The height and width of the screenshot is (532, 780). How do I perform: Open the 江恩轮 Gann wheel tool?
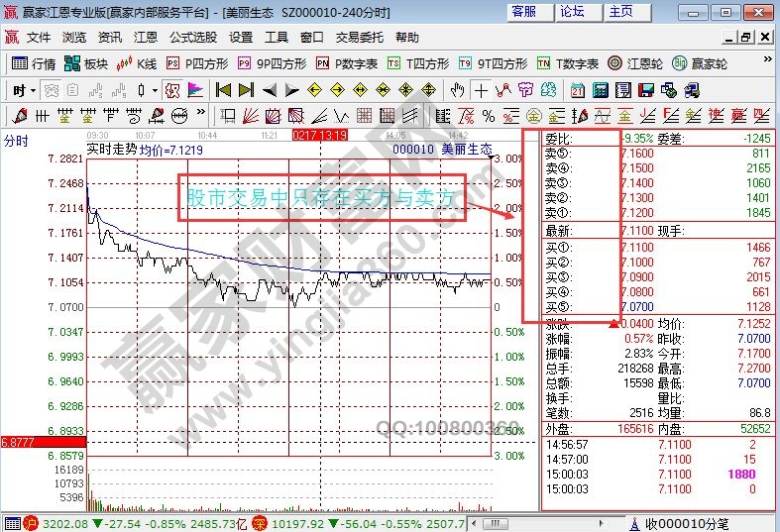635,63
